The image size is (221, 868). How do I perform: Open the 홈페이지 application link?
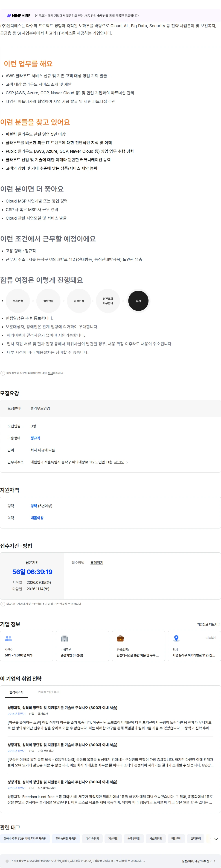click(x=97, y=562)
